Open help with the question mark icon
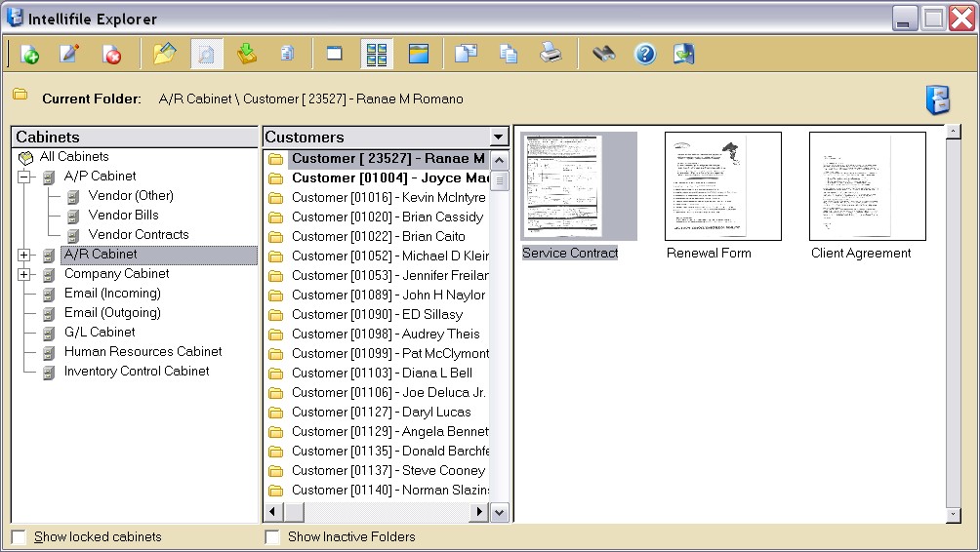Viewport: 980px width, 552px height. pos(644,55)
